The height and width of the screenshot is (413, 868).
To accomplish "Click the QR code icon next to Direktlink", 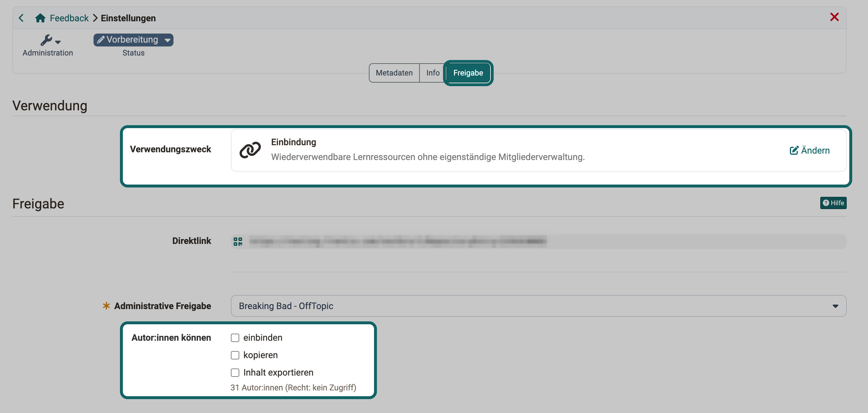I will [x=238, y=241].
